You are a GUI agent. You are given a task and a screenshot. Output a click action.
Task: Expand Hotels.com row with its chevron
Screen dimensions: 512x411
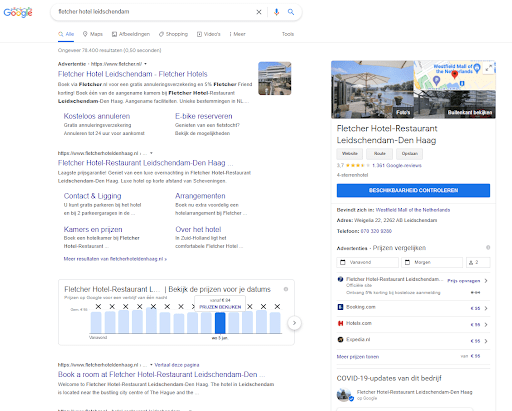[486, 325]
